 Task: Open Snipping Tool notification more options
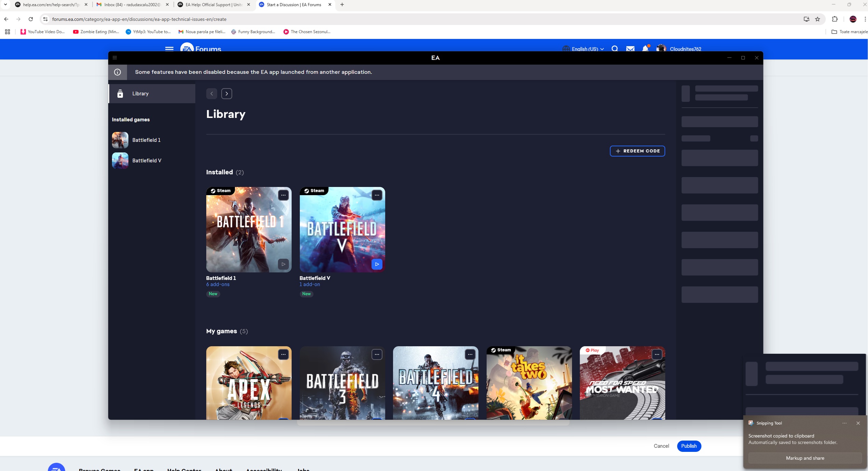click(x=844, y=423)
